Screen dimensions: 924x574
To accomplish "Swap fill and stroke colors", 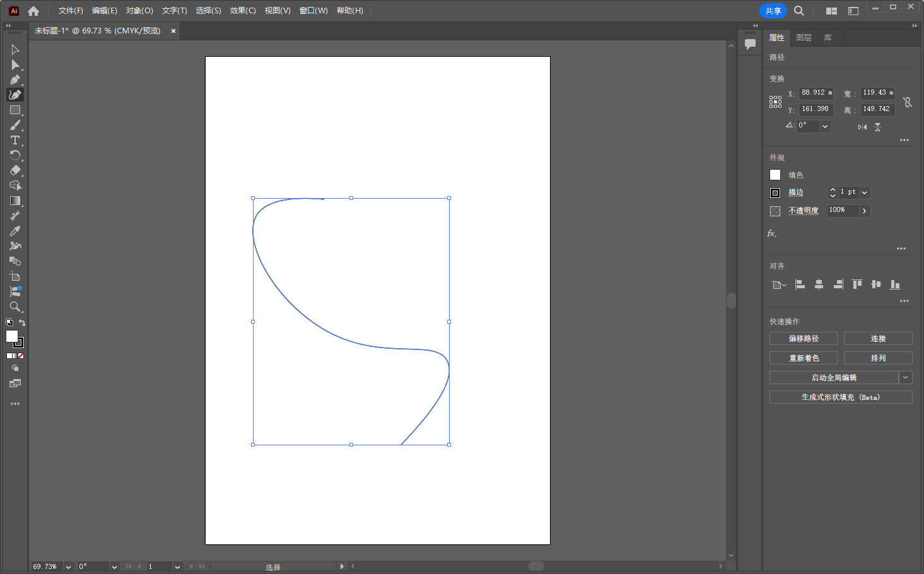I will point(22,323).
